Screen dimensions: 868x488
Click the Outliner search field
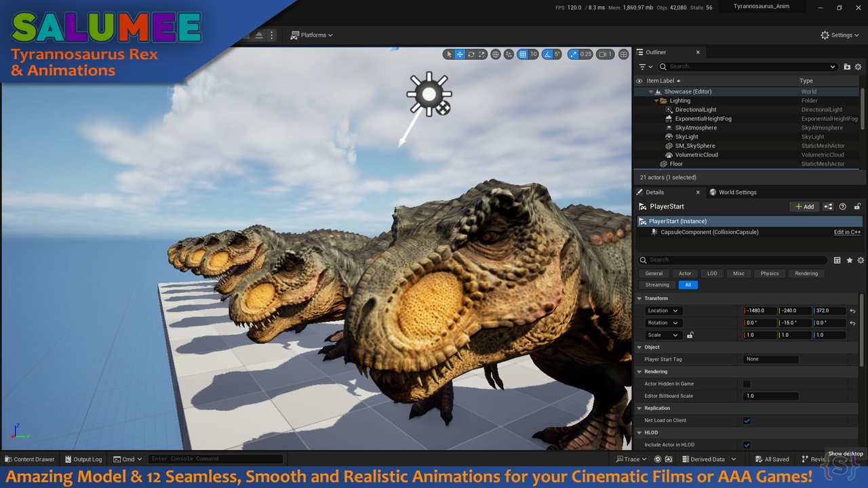click(x=748, y=66)
